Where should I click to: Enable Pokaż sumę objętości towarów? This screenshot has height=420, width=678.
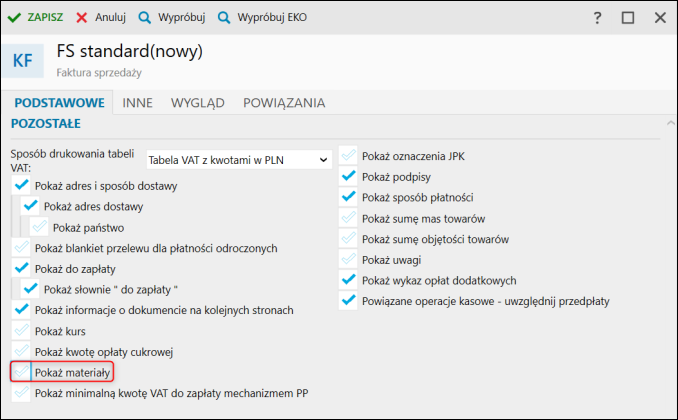[x=348, y=239]
